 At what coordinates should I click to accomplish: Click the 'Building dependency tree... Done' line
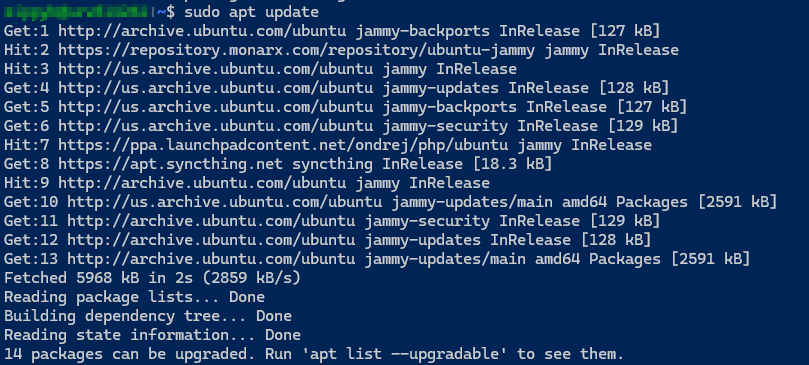coord(148,316)
